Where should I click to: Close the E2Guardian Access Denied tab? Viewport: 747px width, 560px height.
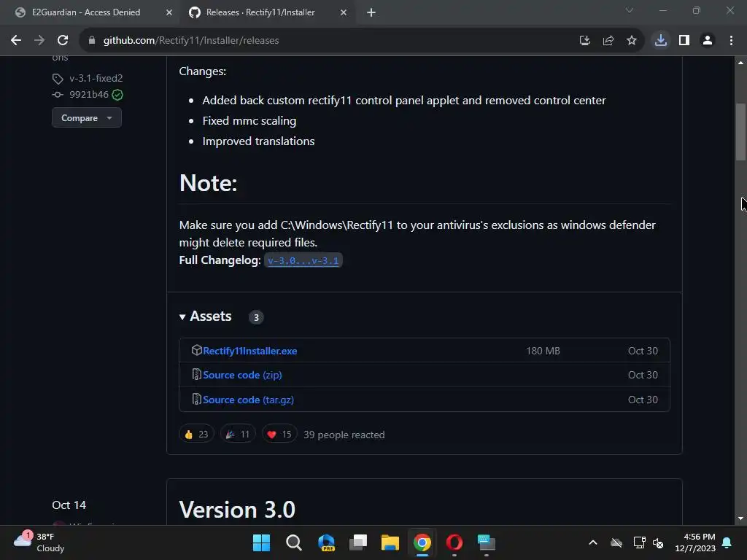169,13
